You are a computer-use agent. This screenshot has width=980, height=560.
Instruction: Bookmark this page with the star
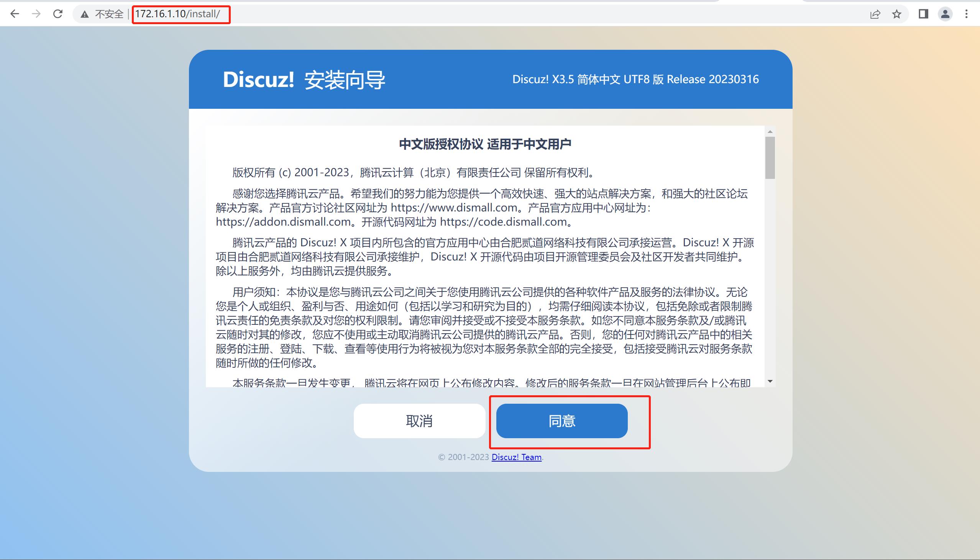pos(896,14)
